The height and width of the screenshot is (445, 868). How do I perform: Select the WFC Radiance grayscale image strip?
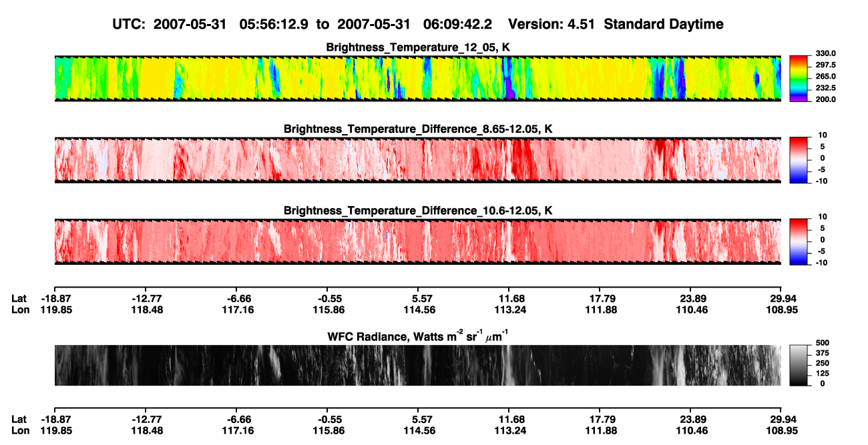click(417, 365)
